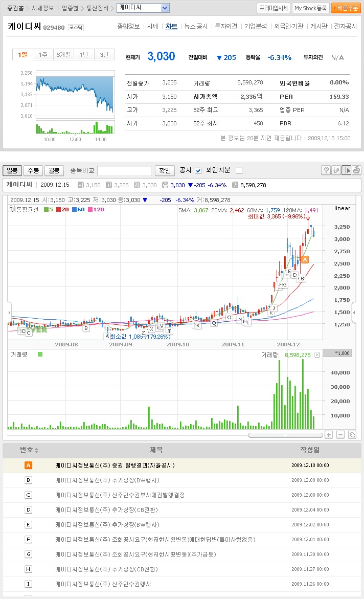
Task: Click the My Stock등록 button
Action: point(310,8)
